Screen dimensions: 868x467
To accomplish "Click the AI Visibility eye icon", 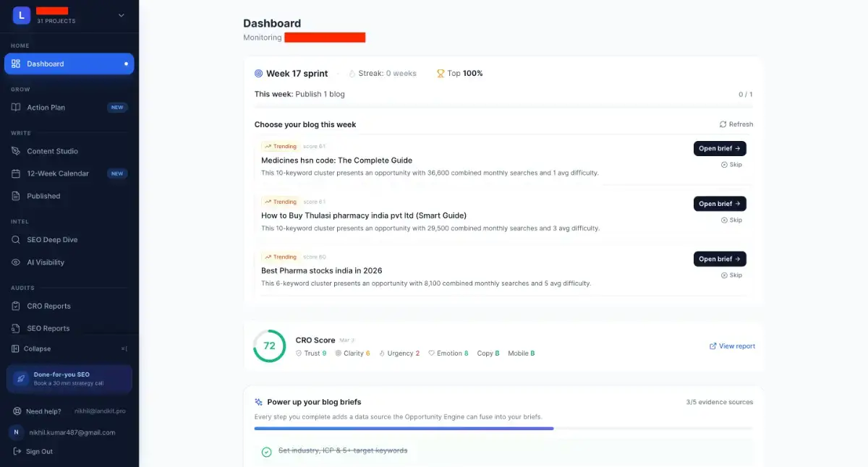I will pyautogui.click(x=16, y=262).
